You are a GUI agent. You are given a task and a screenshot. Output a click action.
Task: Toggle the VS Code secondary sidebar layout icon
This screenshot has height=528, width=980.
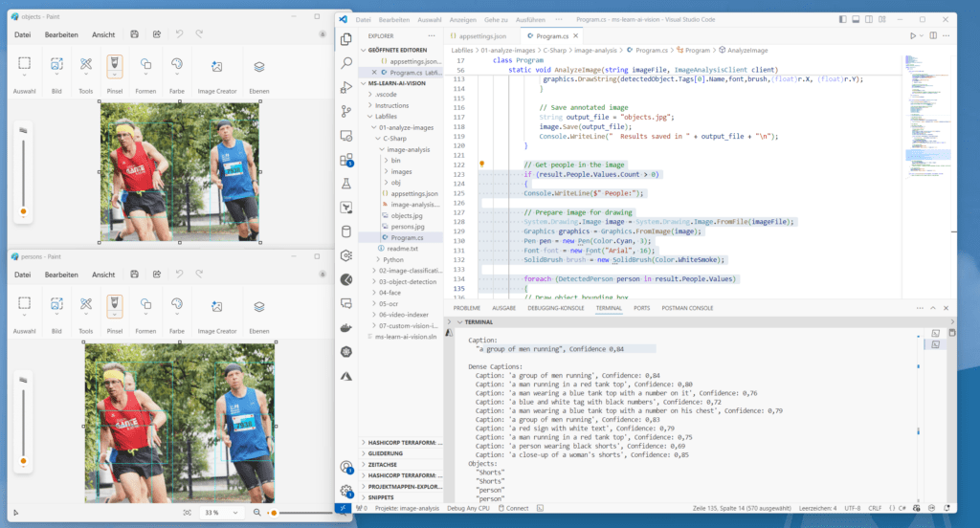tap(869, 19)
